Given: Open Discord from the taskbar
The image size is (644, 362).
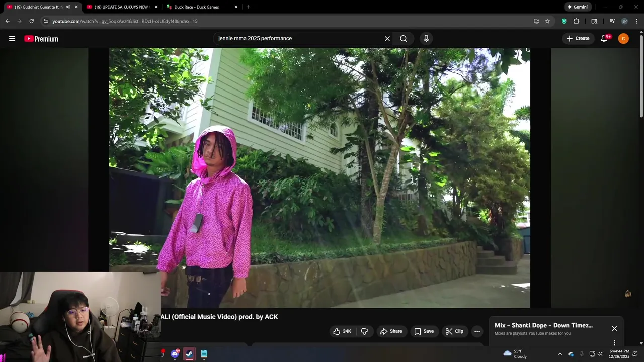Looking at the screenshot, I should point(175,354).
